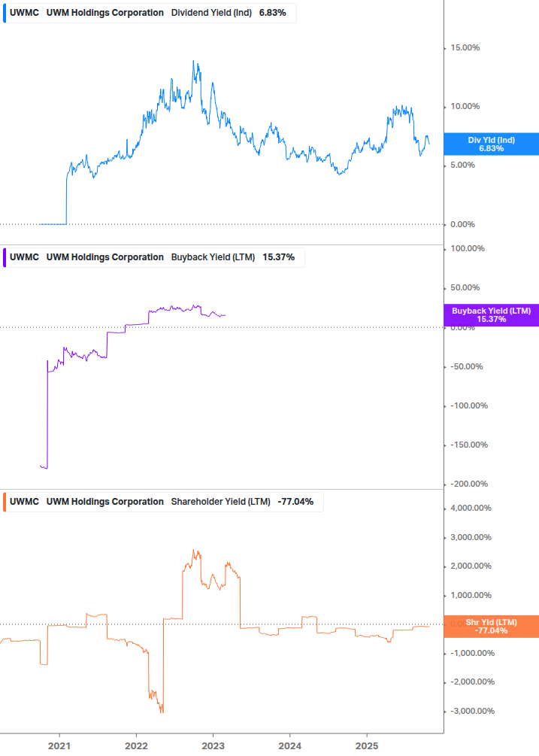539x756 pixels.
Task: Click the Buyback Yield (LTM) legend label
Action: click(213, 257)
